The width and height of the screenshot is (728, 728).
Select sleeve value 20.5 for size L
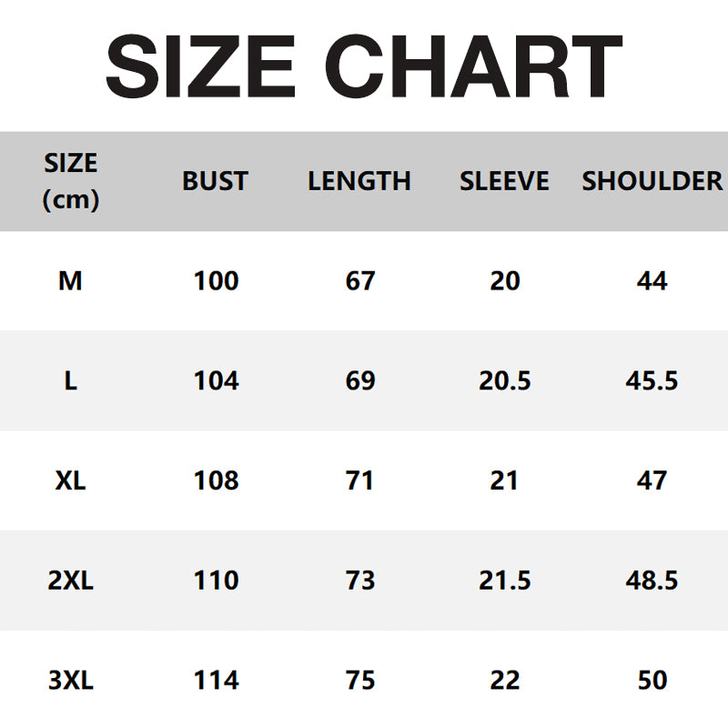[x=505, y=380]
